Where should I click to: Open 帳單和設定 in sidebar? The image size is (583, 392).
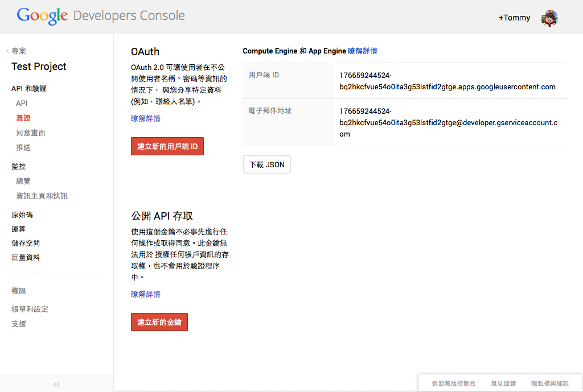click(30, 309)
